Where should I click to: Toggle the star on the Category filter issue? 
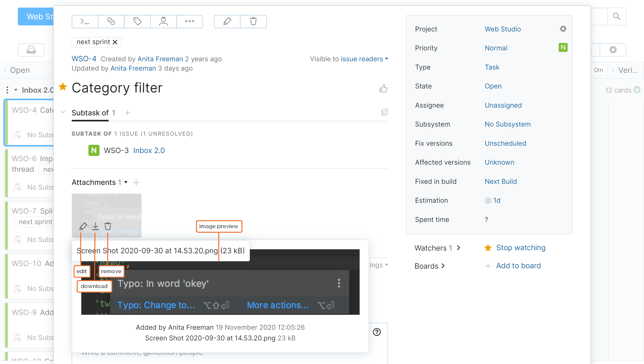(x=63, y=87)
